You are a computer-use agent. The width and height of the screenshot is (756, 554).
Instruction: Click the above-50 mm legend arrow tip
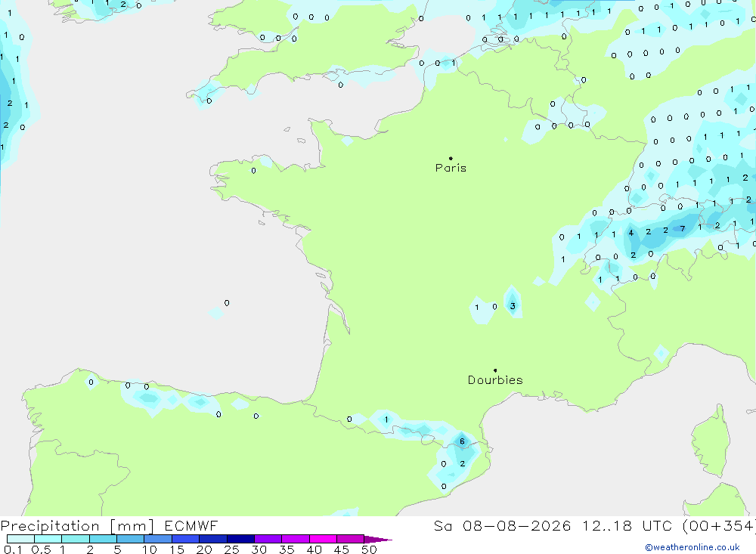379,540
